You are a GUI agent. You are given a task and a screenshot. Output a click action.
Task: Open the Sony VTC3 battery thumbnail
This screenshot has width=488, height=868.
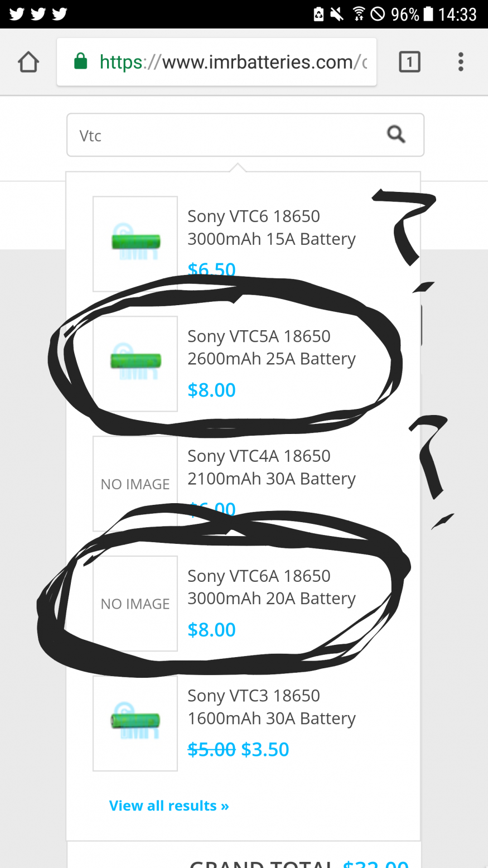[135, 724]
